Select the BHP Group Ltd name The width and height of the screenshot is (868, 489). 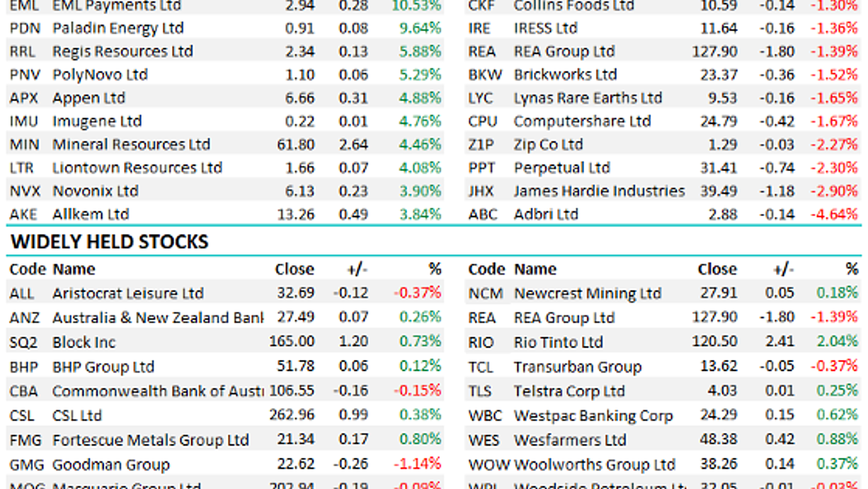click(103, 367)
